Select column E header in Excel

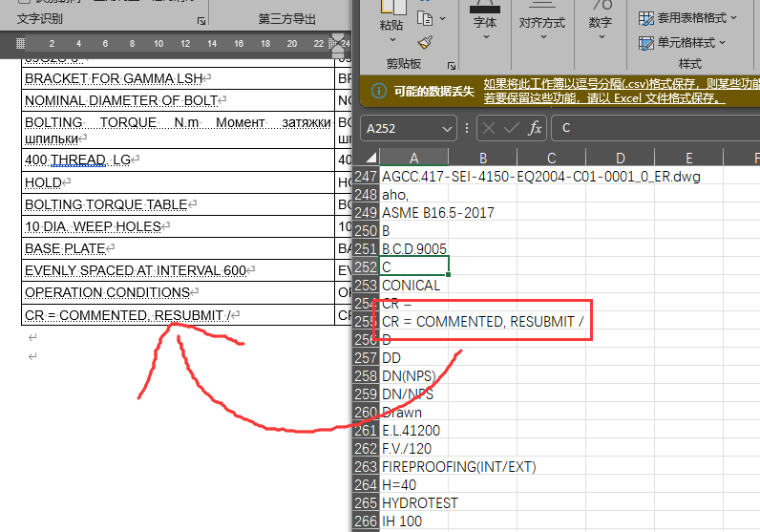688,159
